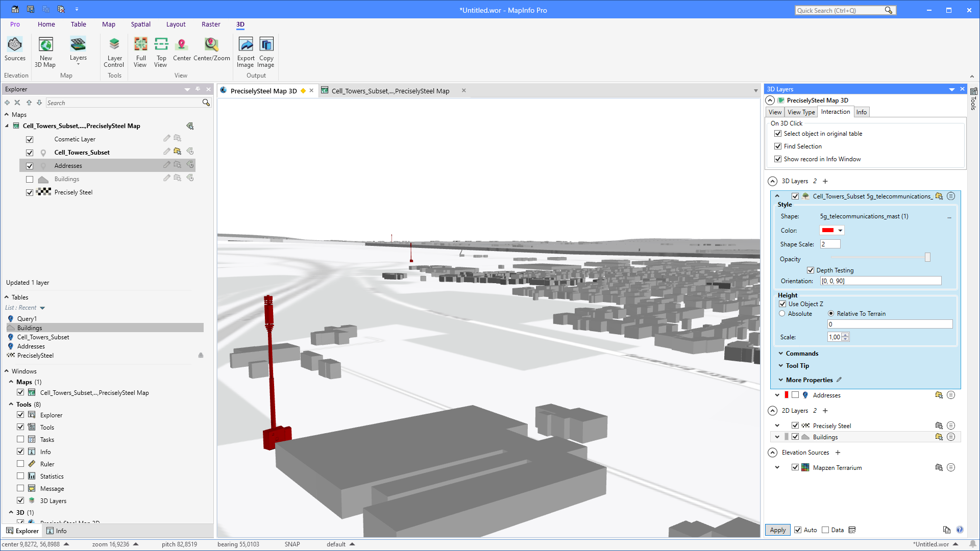This screenshot has height=551, width=980.
Task: Enable the Buildings layer checkbox in Explorer
Action: pos(30,179)
